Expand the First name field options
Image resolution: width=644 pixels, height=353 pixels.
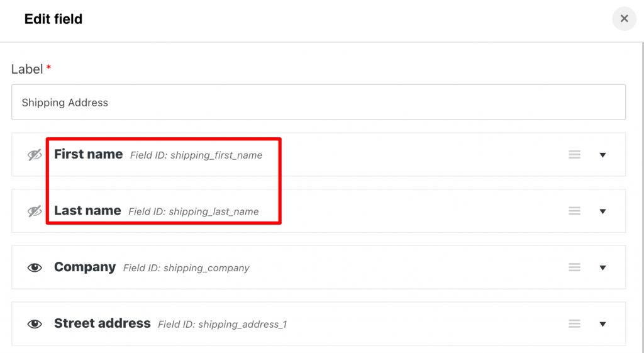[602, 155]
